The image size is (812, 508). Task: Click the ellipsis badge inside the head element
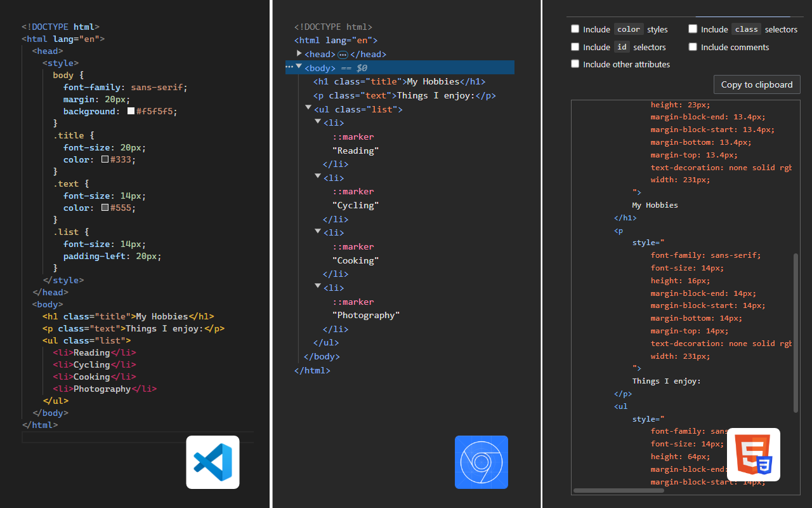click(x=343, y=55)
